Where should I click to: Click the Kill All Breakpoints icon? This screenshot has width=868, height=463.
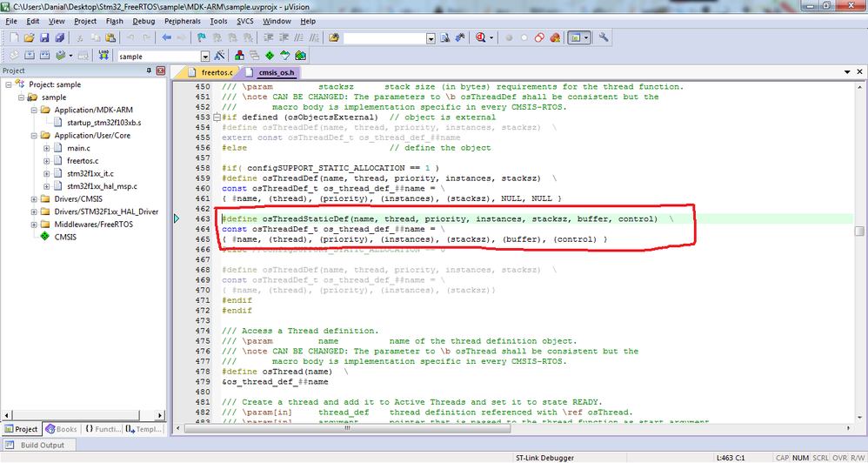pos(555,37)
